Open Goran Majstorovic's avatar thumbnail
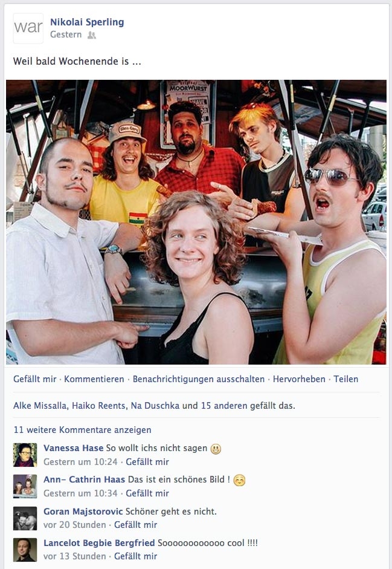This screenshot has height=569, width=392. tap(25, 518)
